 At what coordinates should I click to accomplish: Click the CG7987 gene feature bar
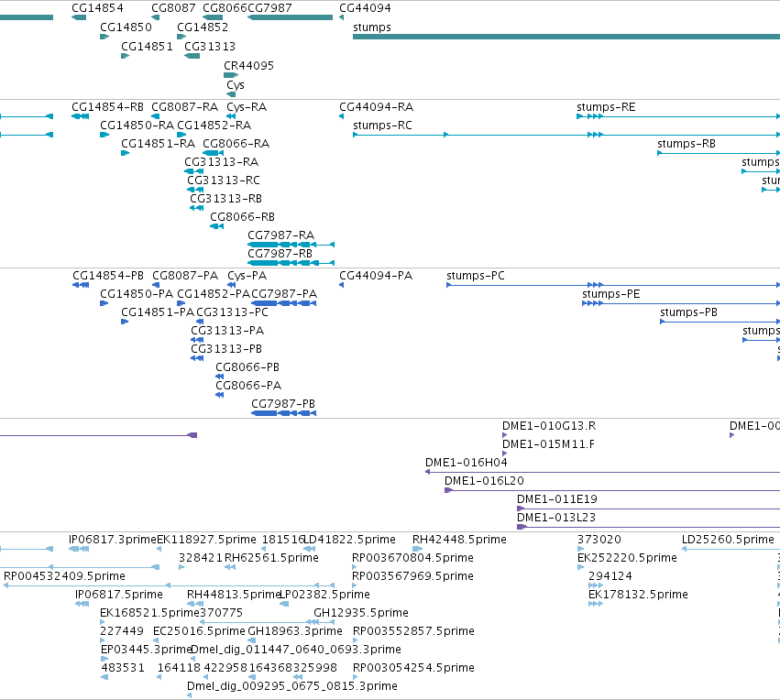point(290,17)
